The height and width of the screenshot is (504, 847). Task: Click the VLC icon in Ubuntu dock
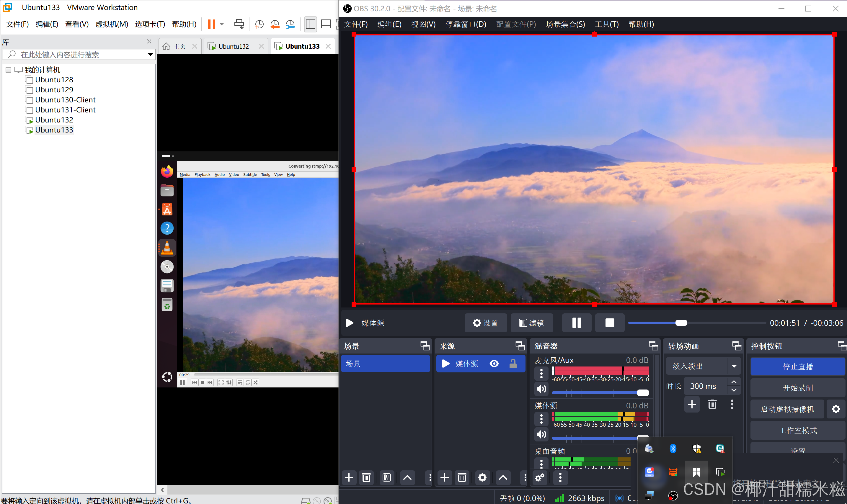[x=167, y=248]
